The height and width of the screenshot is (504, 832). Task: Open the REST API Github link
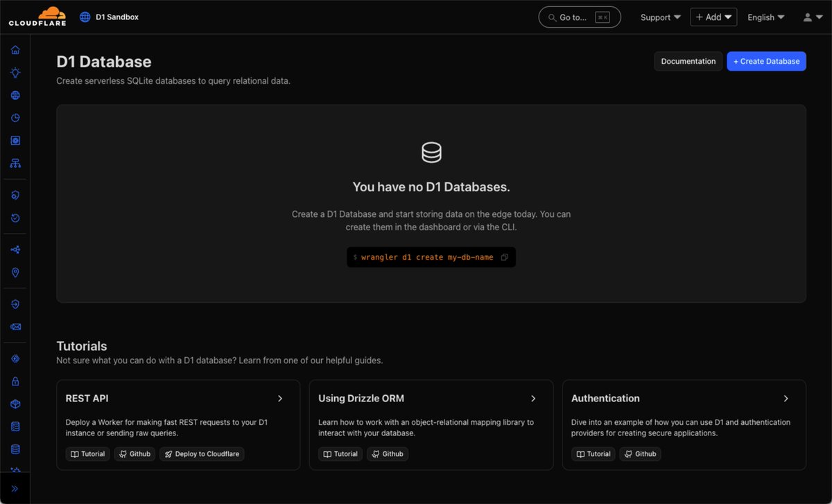point(135,454)
